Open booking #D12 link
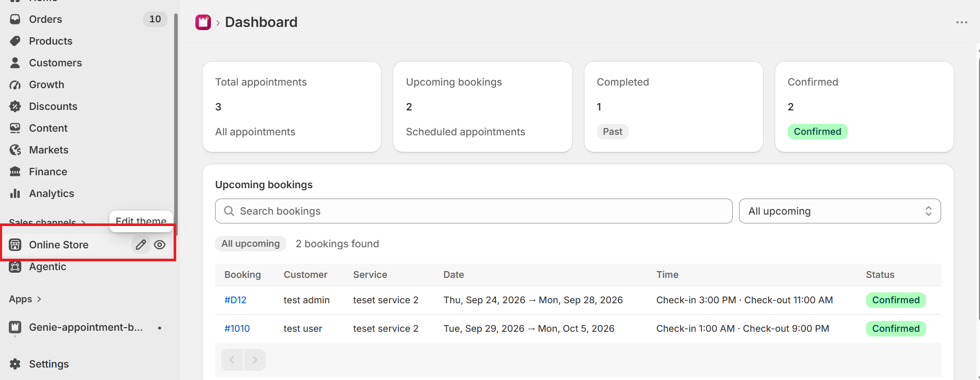 point(235,300)
